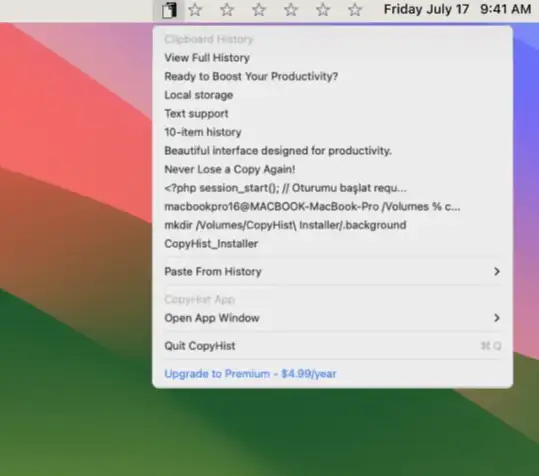Screen dimensions: 539x476
Task: Select the '<?php session_start();' clipboard entry
Action: 332,188
